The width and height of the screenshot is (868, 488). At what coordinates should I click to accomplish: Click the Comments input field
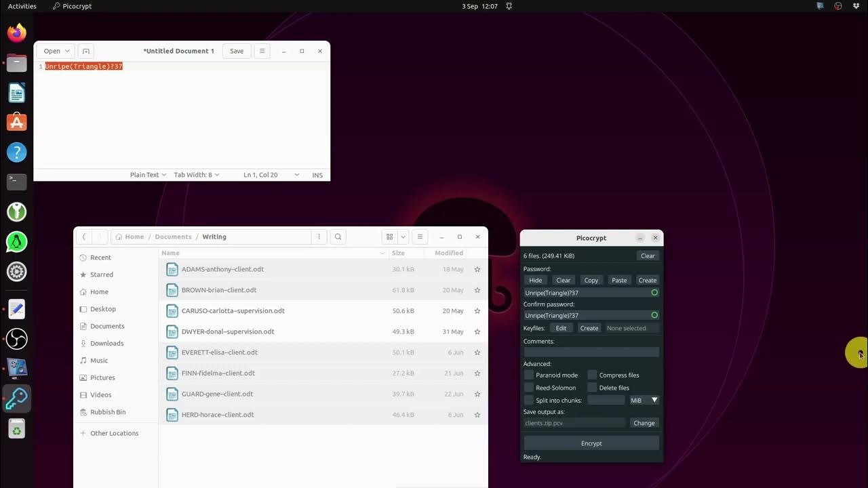pos(591,352)
